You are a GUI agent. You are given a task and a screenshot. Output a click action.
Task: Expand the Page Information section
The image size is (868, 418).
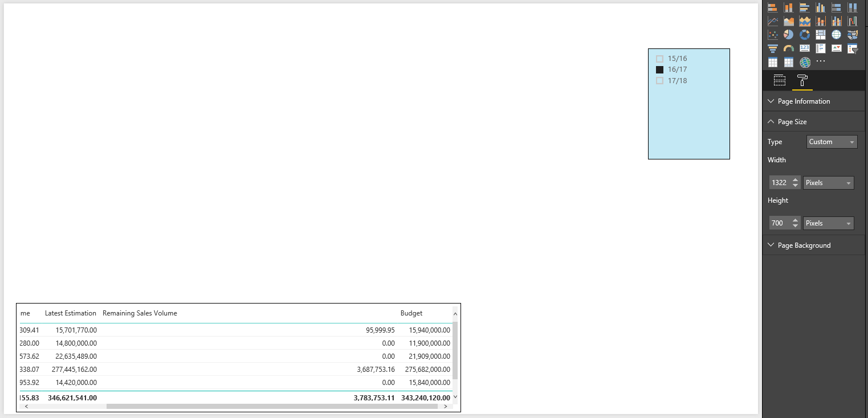tap(814, 101)
